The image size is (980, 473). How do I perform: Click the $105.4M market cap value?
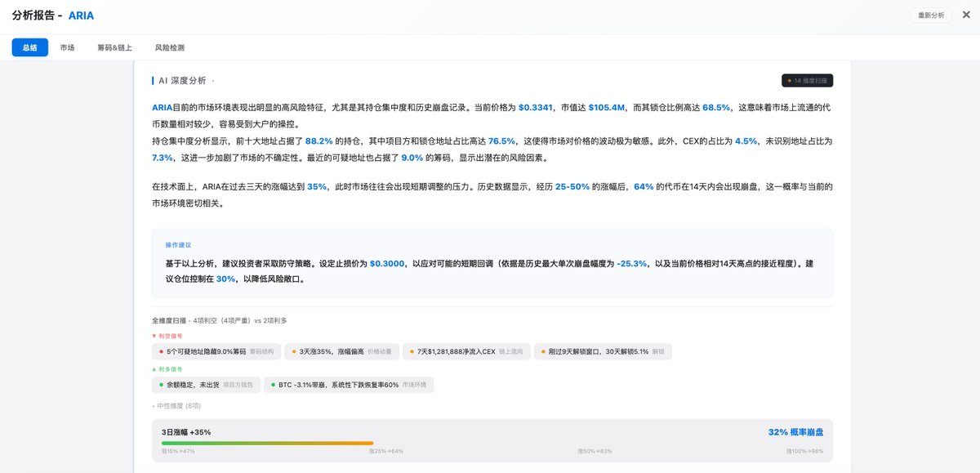pyautogui.click(x=606, y=107)
